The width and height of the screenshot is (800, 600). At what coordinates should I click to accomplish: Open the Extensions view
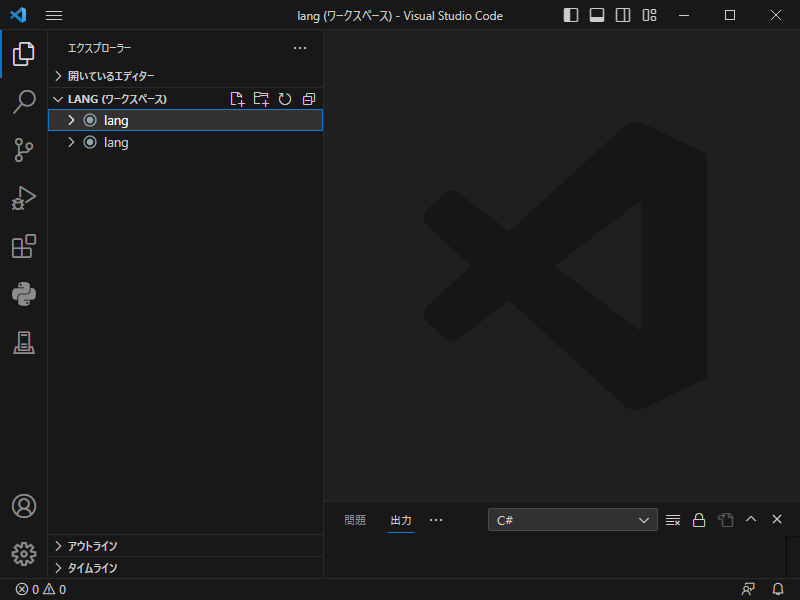click(24, 246)
